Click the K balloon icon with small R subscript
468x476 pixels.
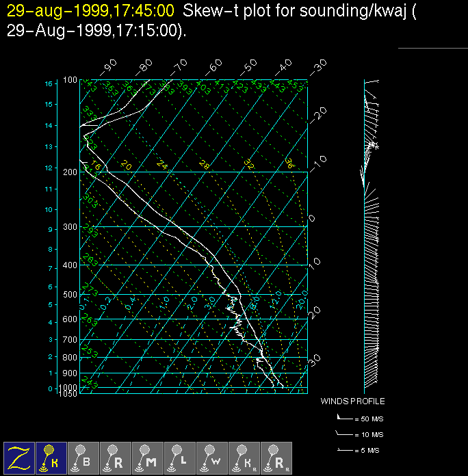pyautogui.click(x=244, y=458)
